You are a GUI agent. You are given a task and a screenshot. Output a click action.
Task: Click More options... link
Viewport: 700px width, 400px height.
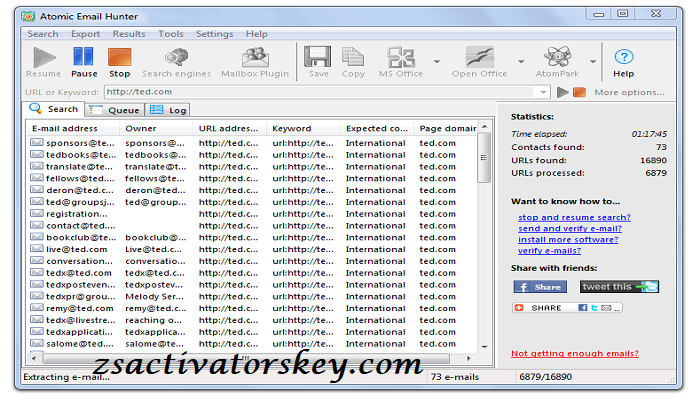click(x=629, y=92)
